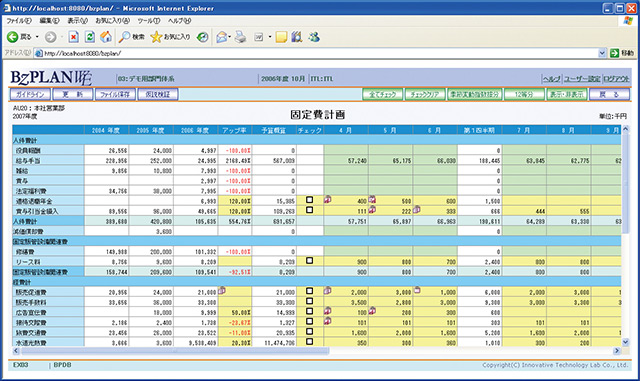640x381 pixels.
Task: Click the 表示・非表示 button
Action: click(567, 94)
